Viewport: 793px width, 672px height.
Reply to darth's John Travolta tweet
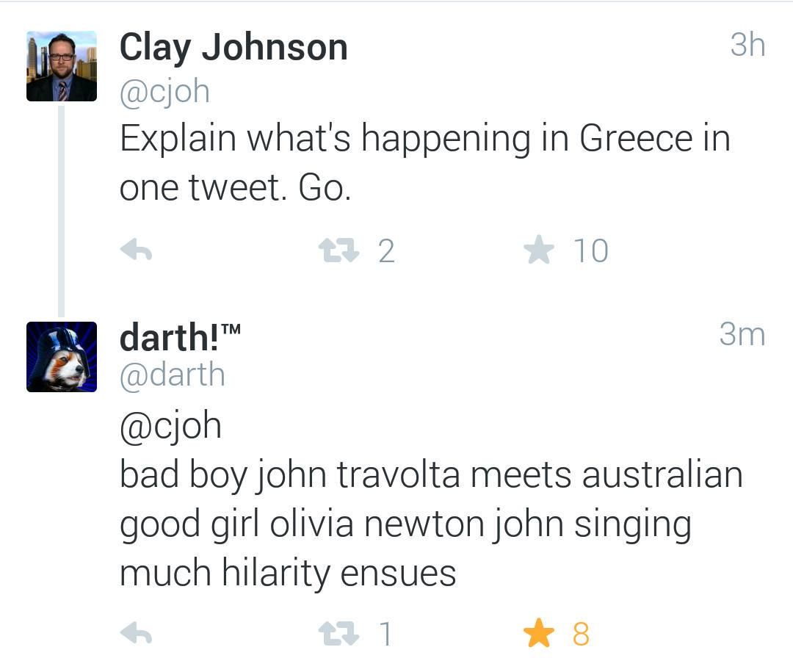[x=136, y=634]
